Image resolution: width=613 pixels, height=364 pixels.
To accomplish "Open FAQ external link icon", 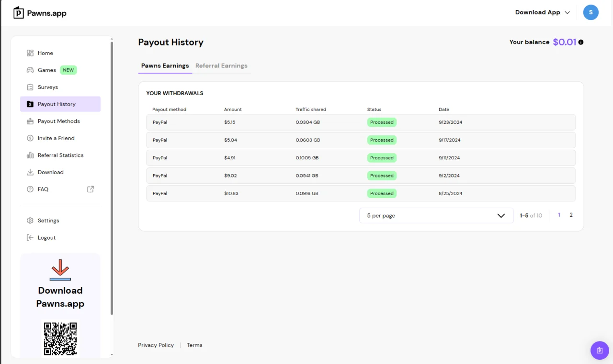I will click(91, 189).
